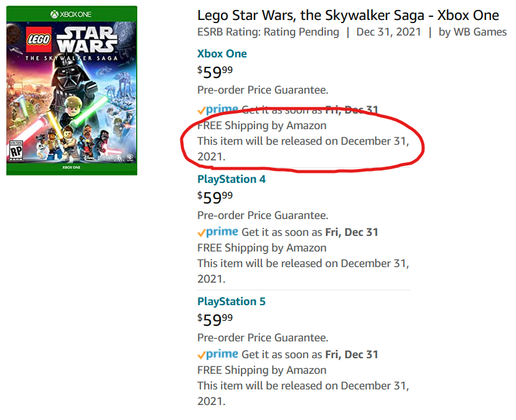Viewport: 516px width, 420px height.
Task: Click the Dec 31, 2021 date in header
Action: coord(387,32)
